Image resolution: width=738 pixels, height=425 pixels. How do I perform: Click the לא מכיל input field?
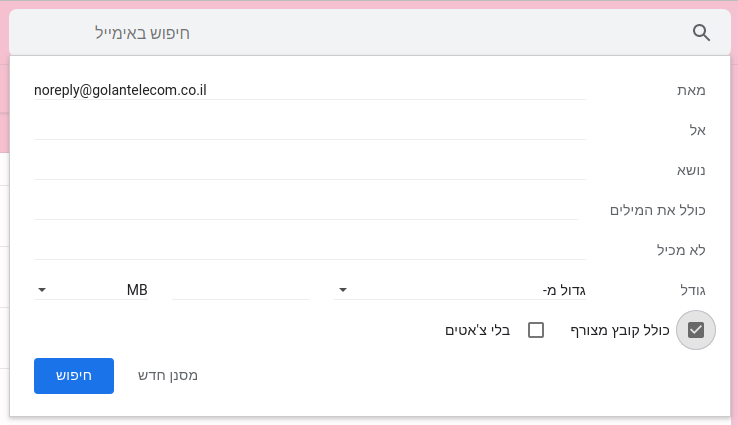click(310, 250)
